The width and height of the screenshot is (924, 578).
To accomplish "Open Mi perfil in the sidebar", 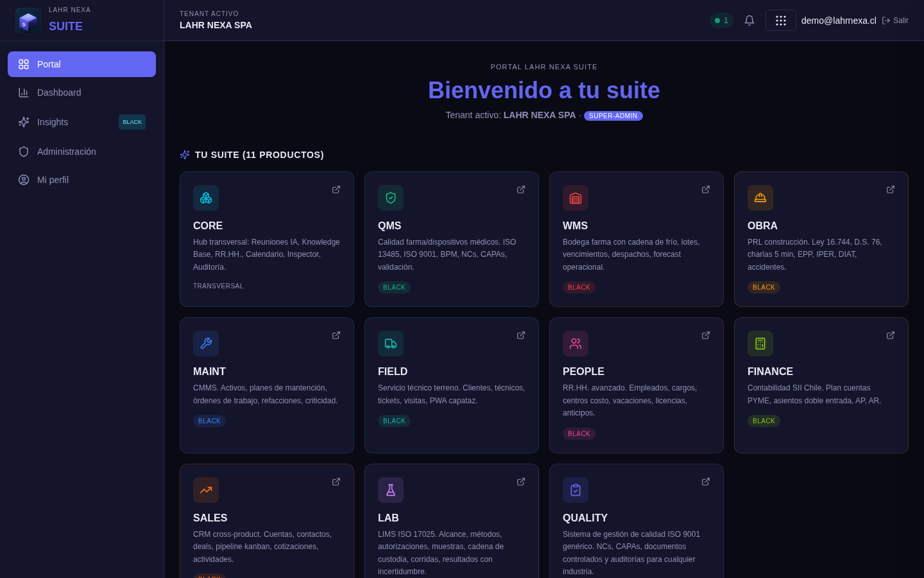I will (81, 180).
